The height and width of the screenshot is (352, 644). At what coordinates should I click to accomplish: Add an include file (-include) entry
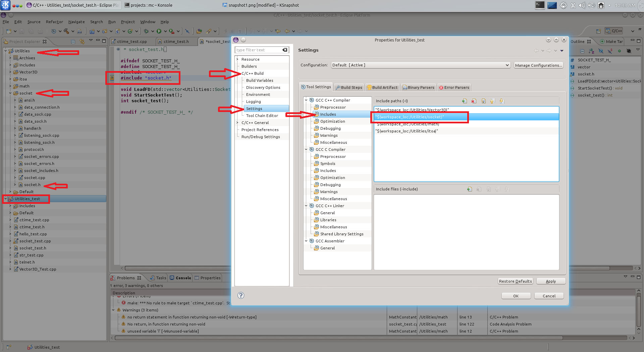[x=470, y=189]
